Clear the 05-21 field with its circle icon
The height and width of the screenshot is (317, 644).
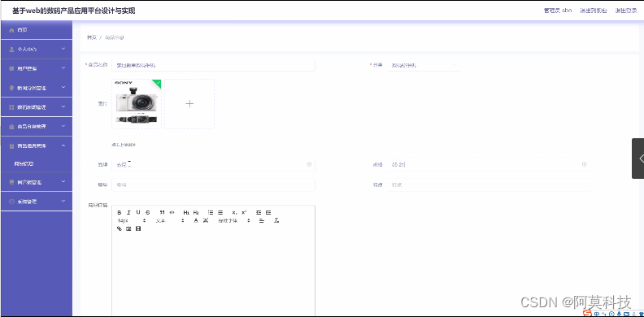pyautogui.click(x=584, y=164)
